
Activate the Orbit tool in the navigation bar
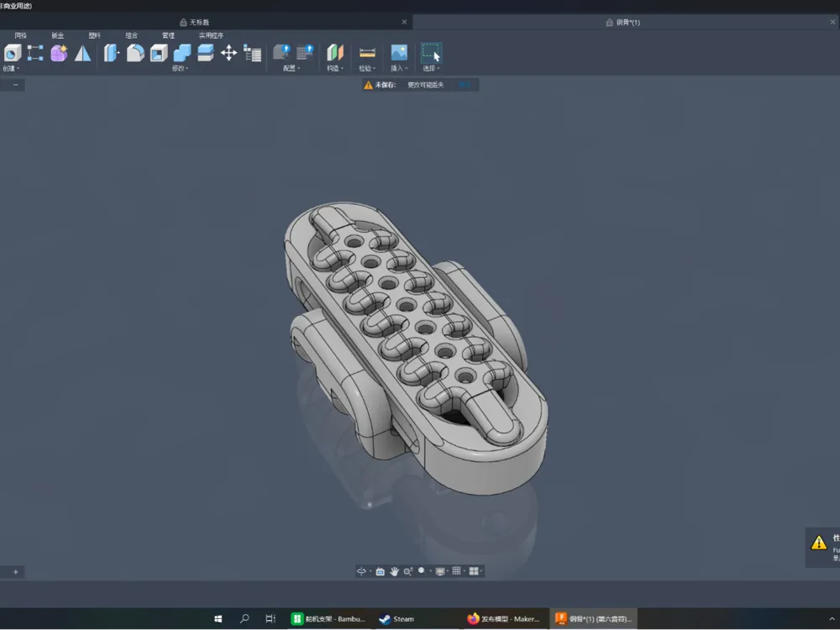(x=362, y=570)
